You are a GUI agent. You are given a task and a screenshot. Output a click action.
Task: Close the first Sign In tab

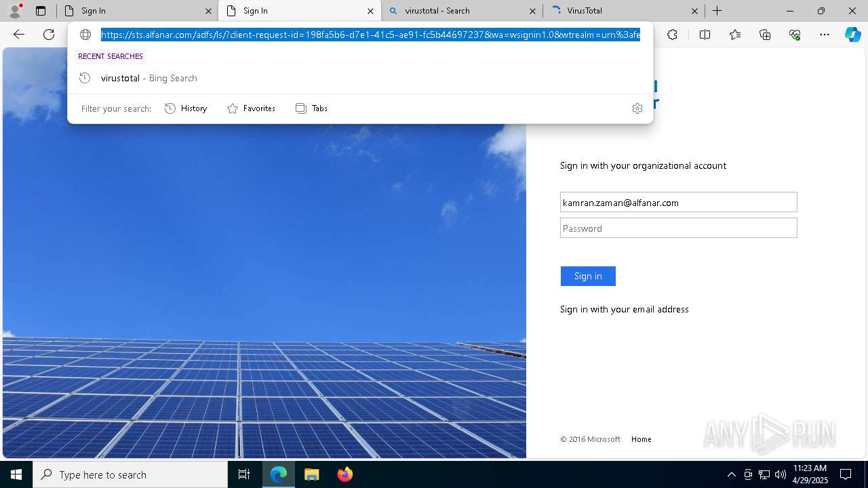(x=208, y=11)
